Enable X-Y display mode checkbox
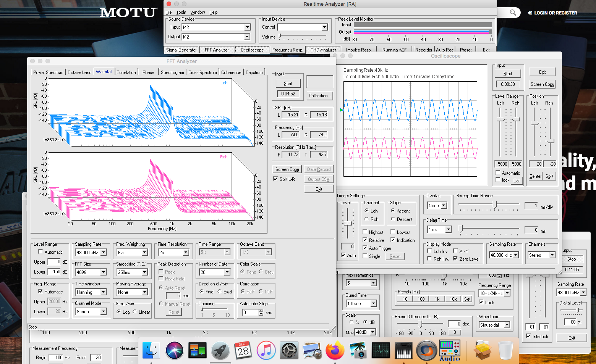Screen dimensions: 596x364 pos(455,251)
